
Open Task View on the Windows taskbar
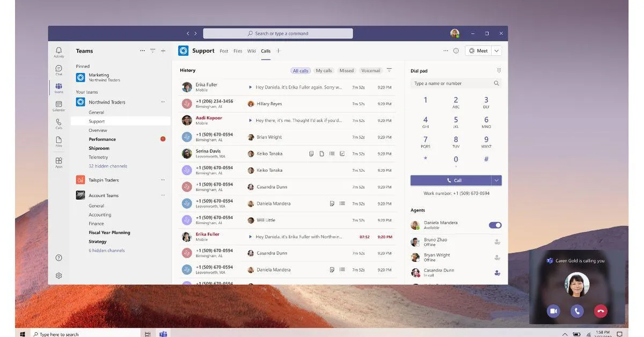[148, 334]
